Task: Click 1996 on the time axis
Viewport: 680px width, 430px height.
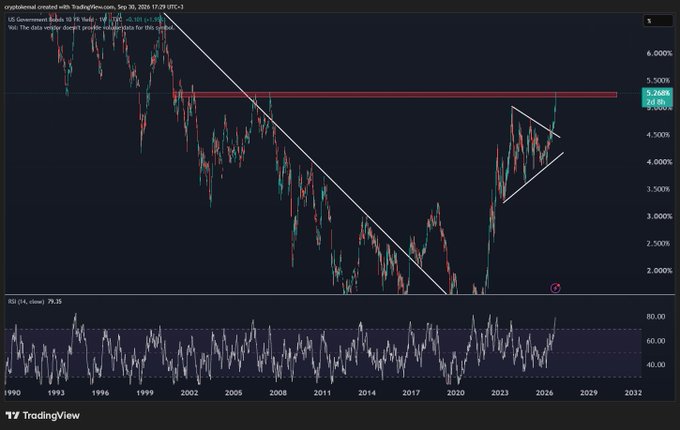Action: [100, 393]
